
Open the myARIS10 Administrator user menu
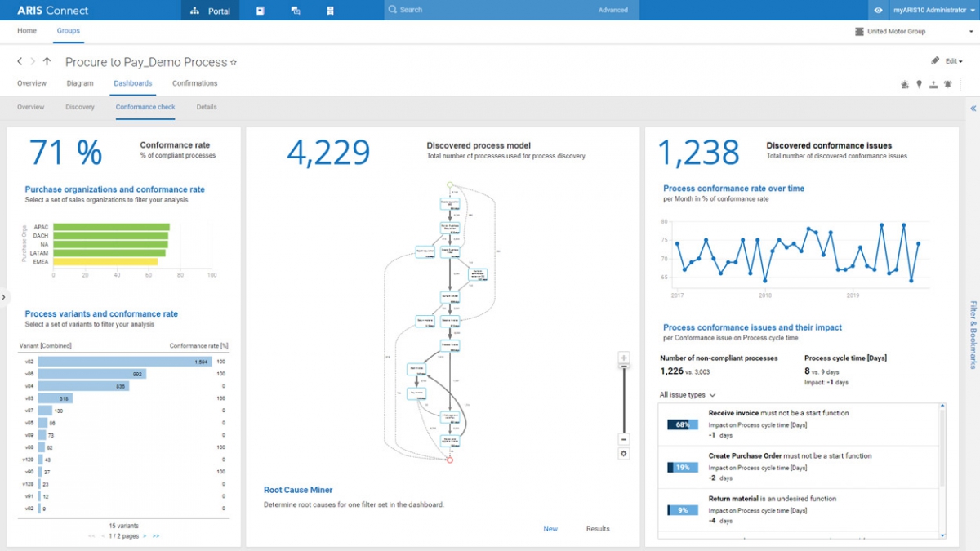[x=931, y=10]
